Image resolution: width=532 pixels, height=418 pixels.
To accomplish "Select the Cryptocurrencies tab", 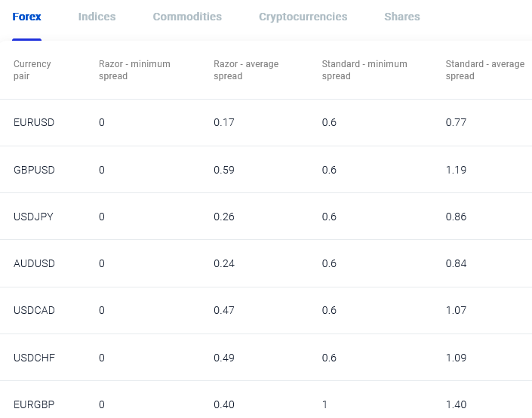I will 303,17.
